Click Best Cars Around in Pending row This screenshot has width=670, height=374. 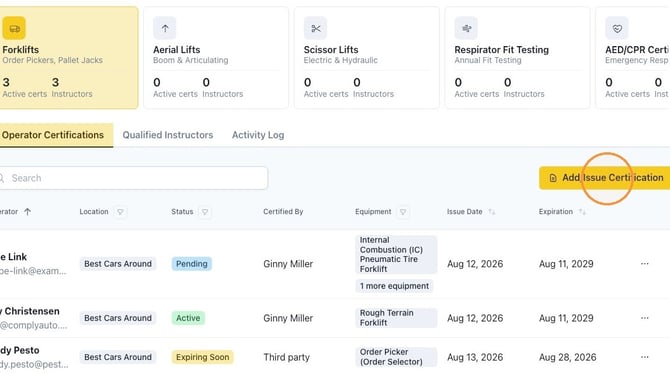point(118,264)
